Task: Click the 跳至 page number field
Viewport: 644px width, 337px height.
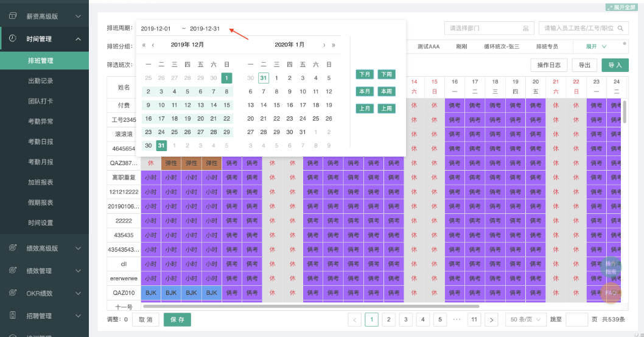Action: click(576, 319)
